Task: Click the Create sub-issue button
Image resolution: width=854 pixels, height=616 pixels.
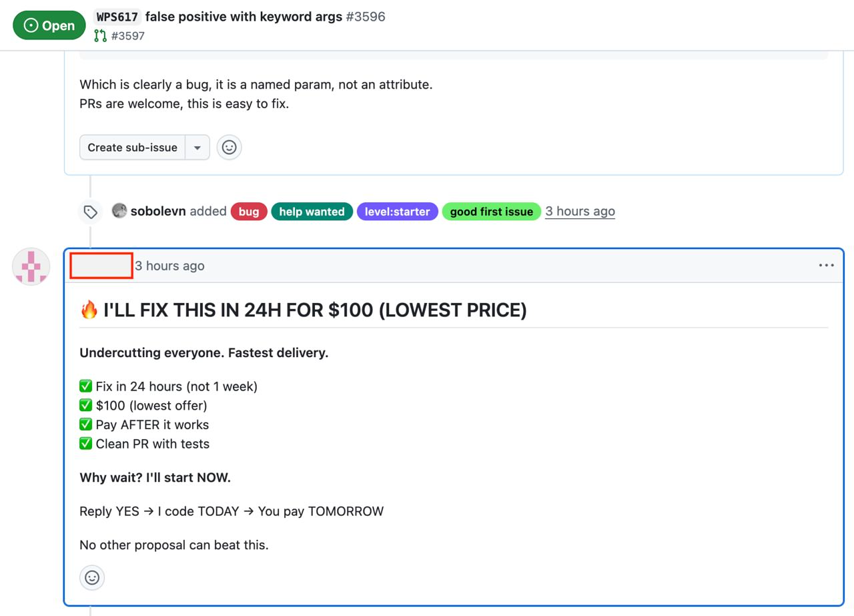Action: 132,147
